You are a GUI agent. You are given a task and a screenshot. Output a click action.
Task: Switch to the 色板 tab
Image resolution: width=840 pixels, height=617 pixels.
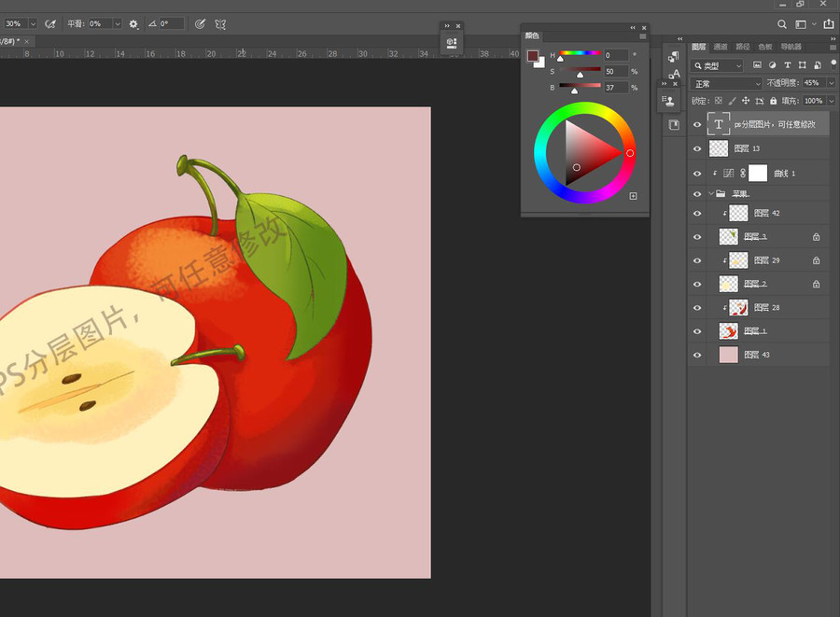(x=765, y=47)
